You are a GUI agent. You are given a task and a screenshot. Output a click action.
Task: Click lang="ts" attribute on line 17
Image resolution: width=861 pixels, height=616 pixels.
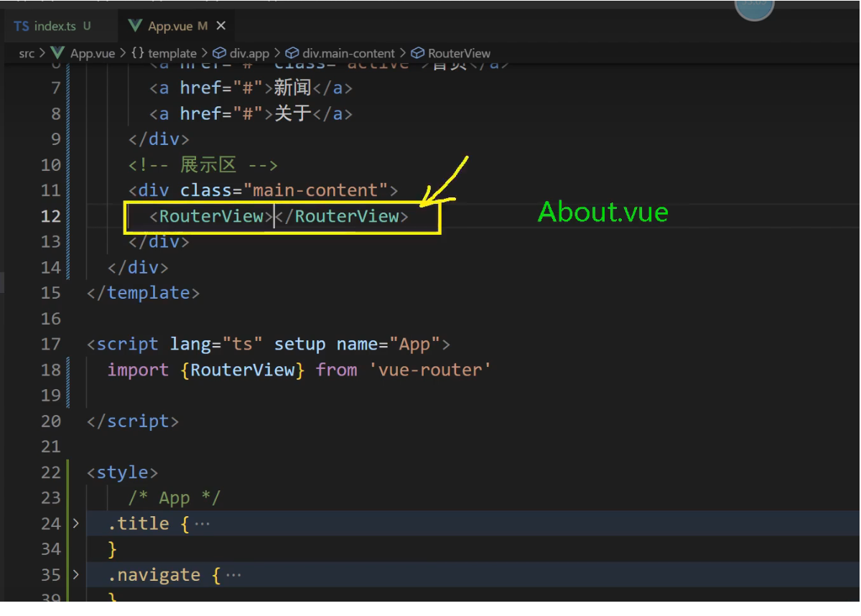click(x=216, y=344)
